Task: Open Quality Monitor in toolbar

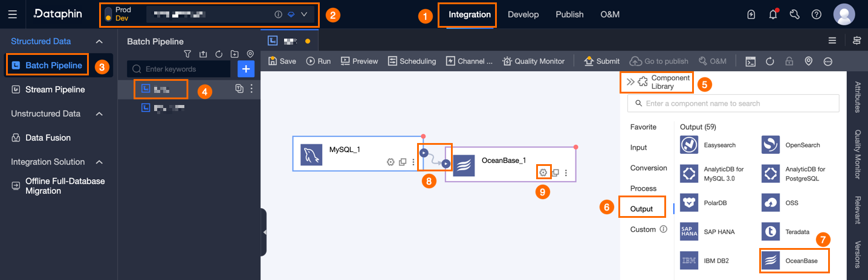Action: click(534, 61)
